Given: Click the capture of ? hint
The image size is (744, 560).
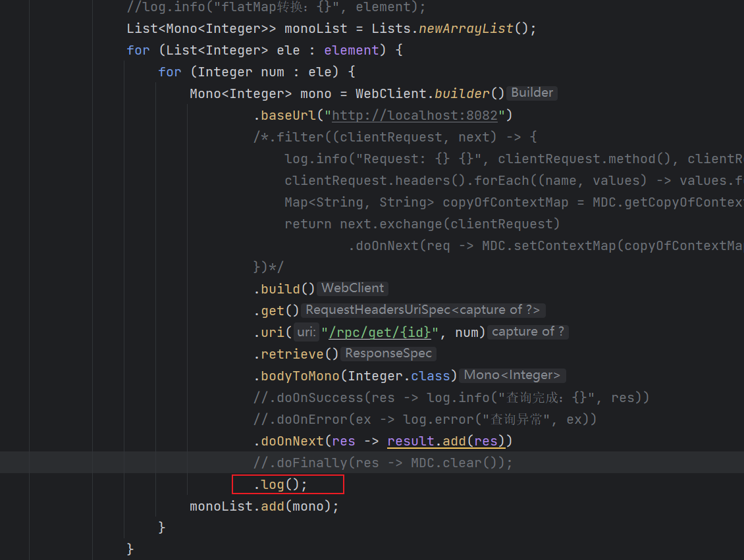Looking at the screenshot, I should pos(527,332).
